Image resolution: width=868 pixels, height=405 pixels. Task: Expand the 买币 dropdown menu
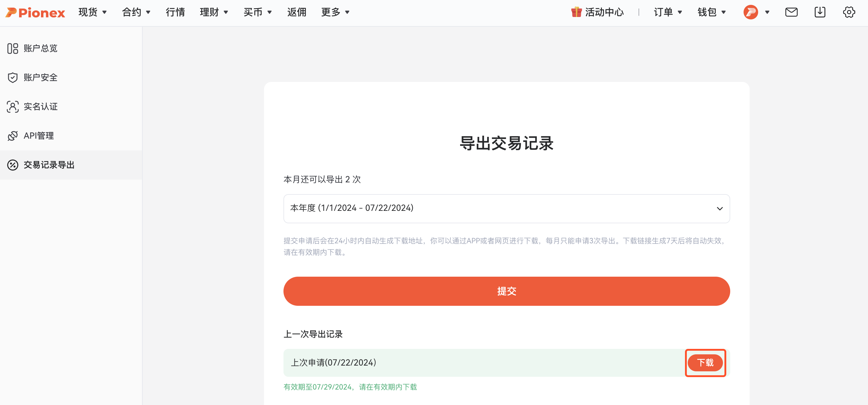[258, 12]
